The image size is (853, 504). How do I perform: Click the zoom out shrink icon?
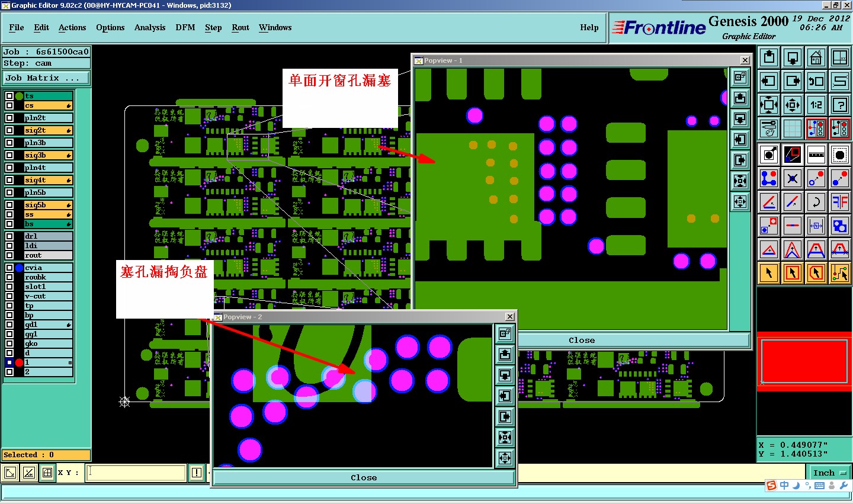click(x=793, y=105)
